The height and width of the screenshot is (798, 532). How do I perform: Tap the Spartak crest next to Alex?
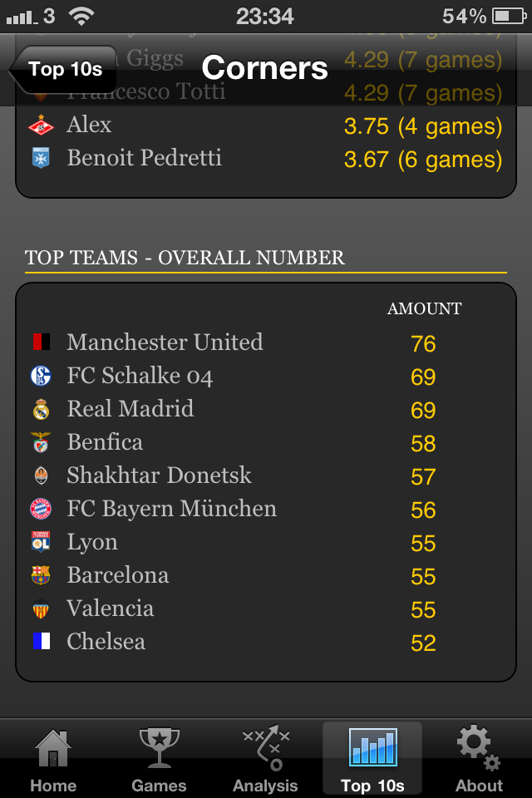pos(41,126)
